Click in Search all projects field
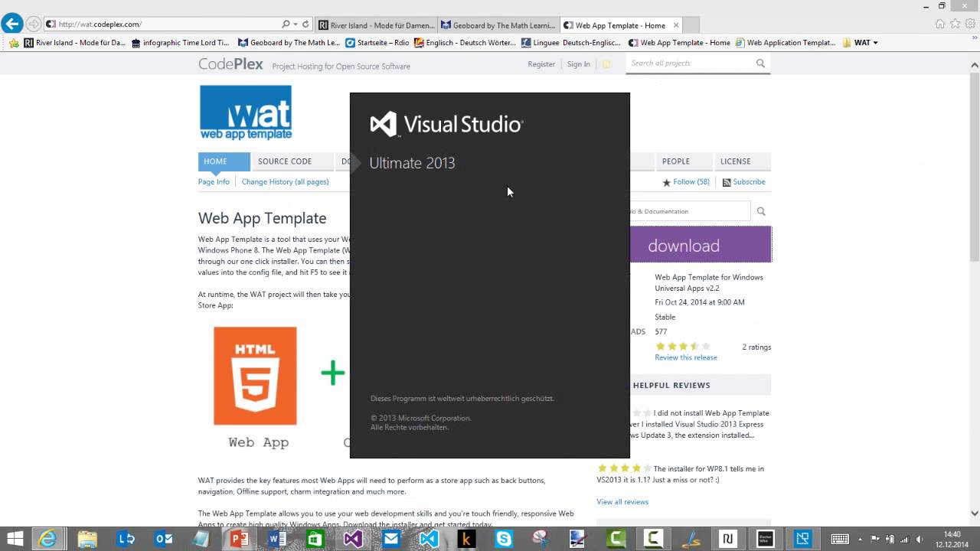The width and height of the screenshot is (980, 551). point(691,64)
